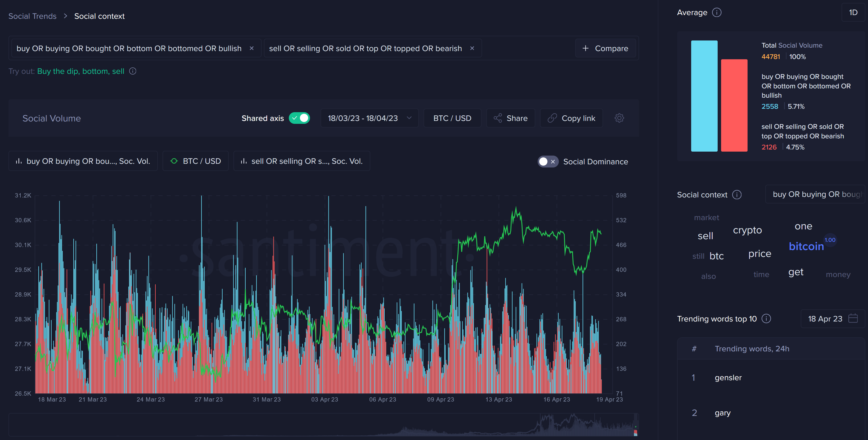Click the Copy link button

(x=572, y=118)
